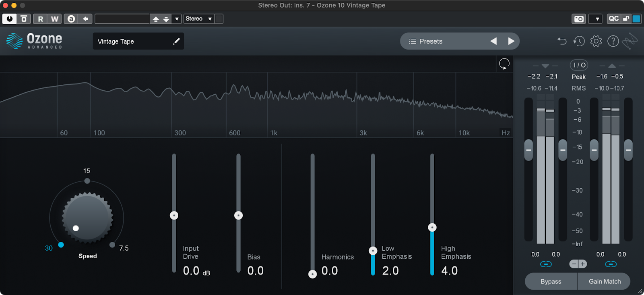Select 7.5 ips tape speed
Screen dimensions: 644x295
(112, 245)
